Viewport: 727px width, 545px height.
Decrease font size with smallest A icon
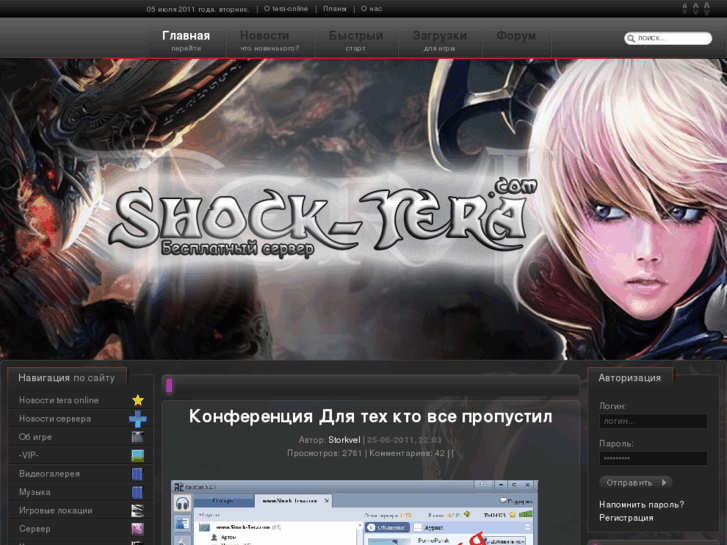(x=684, y=8)
